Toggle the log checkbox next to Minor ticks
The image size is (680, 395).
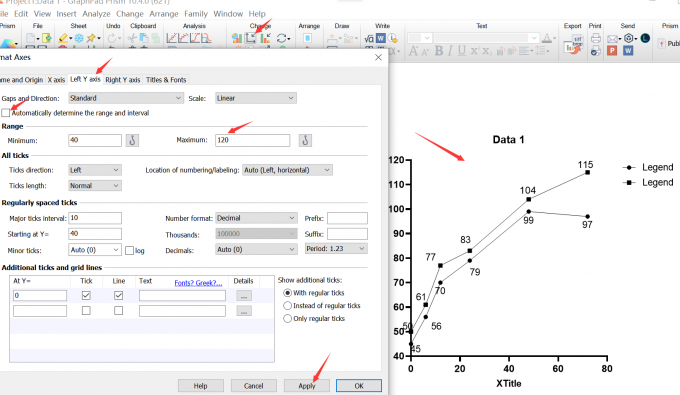pos(129,251)
